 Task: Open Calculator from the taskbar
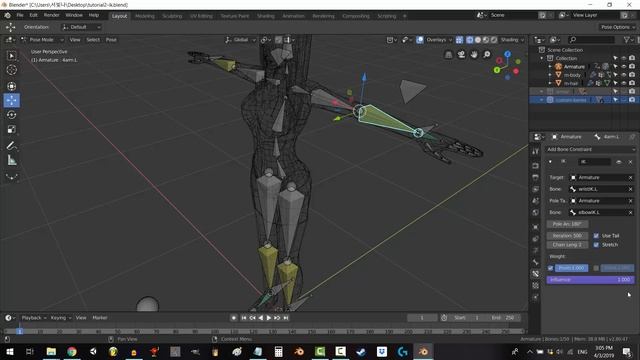[x=278, y=351]
